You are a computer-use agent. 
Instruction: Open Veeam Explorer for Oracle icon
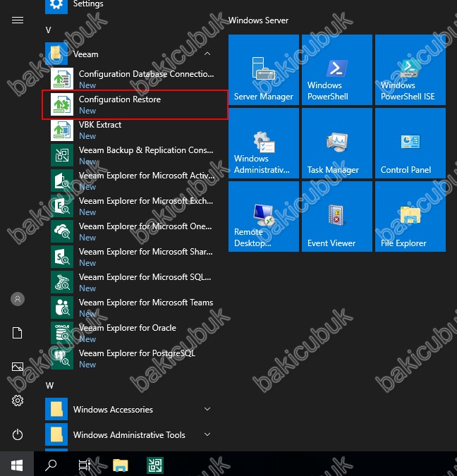[x=62, y=333]
